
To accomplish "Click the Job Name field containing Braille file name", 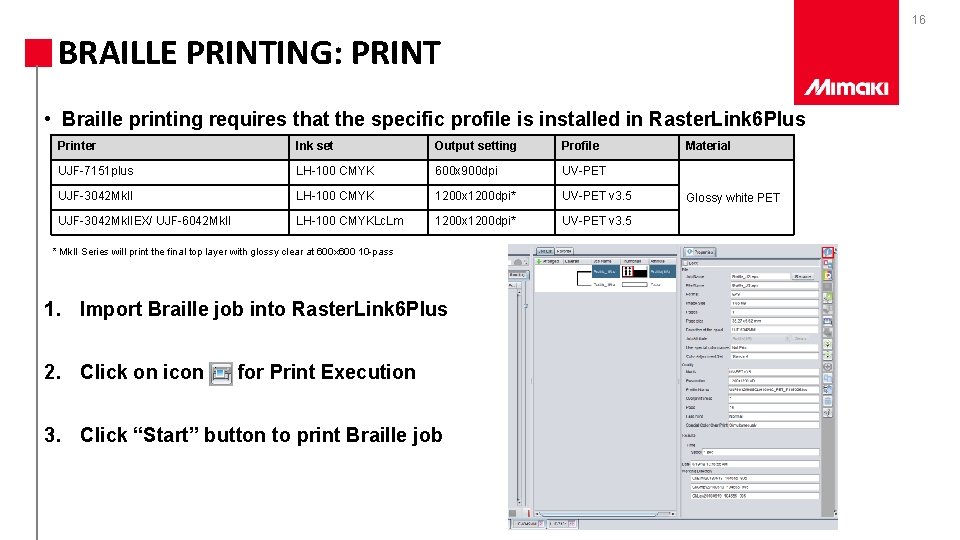I will tap(760, 277).
